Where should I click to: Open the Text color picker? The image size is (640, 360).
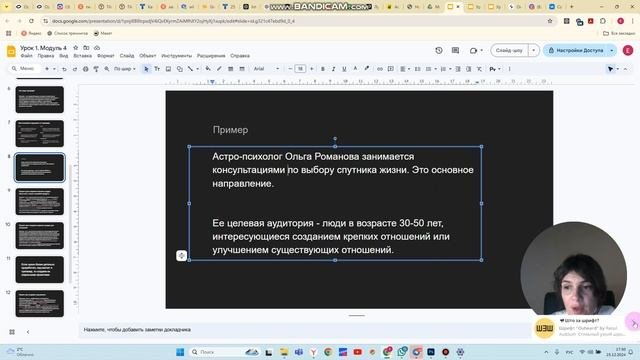(x=355, y=69)
